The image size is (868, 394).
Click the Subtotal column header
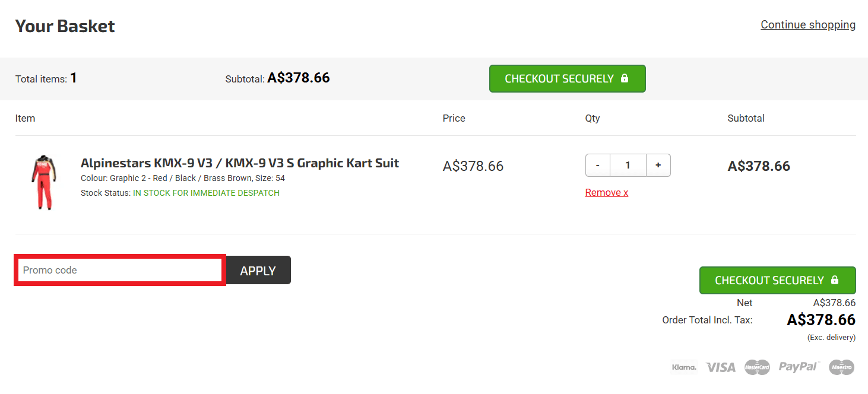[746, 118]
